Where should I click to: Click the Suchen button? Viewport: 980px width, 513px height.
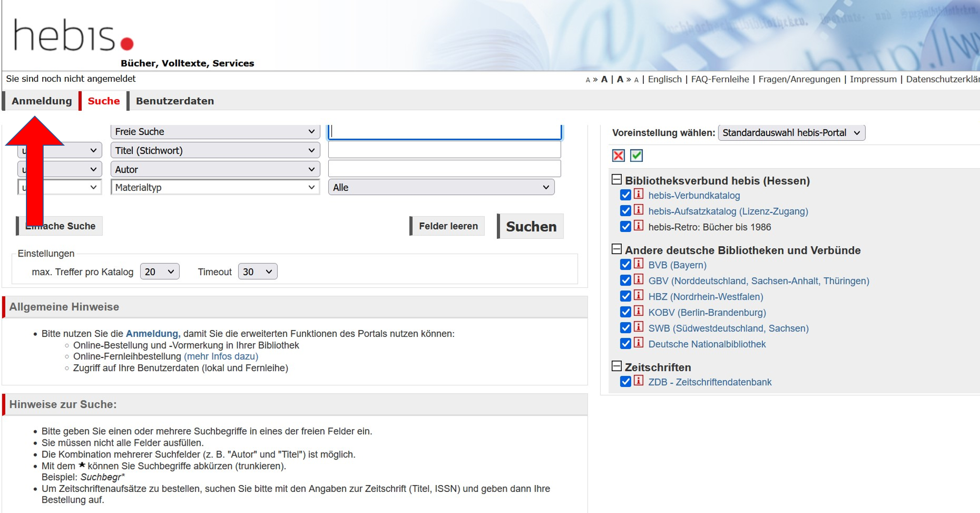pyautogui.click(x=531, y=227)
